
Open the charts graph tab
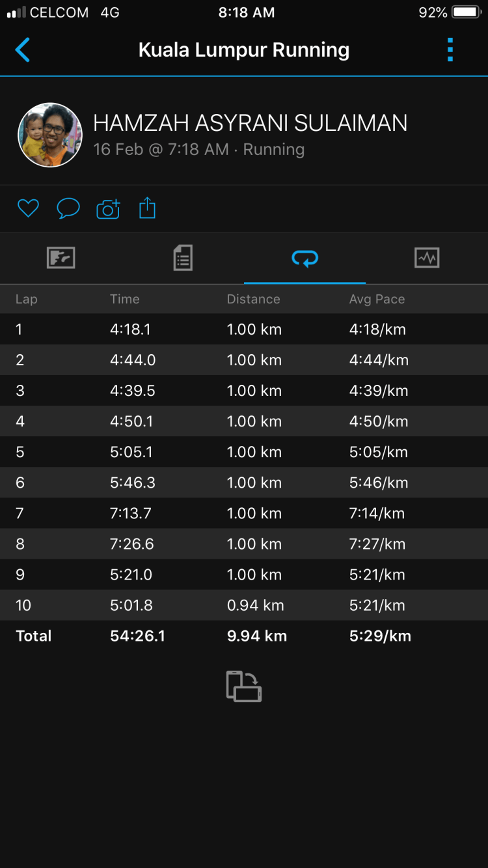427,258
